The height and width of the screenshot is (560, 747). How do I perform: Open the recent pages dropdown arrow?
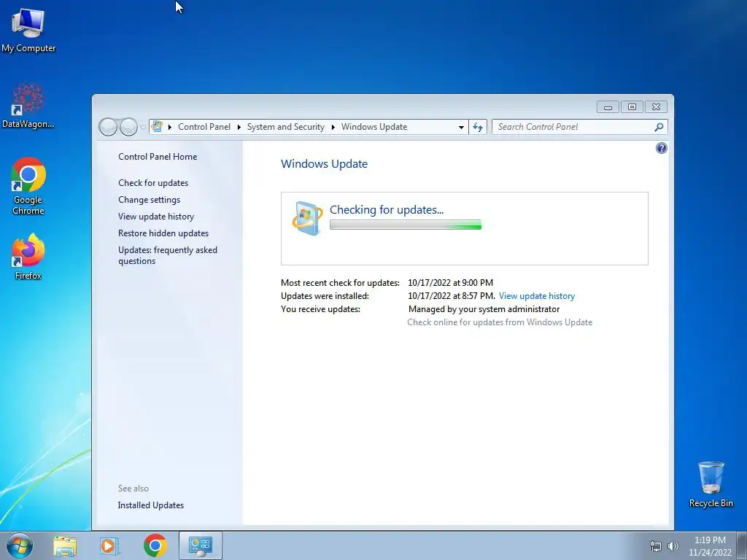coord(143,127)
